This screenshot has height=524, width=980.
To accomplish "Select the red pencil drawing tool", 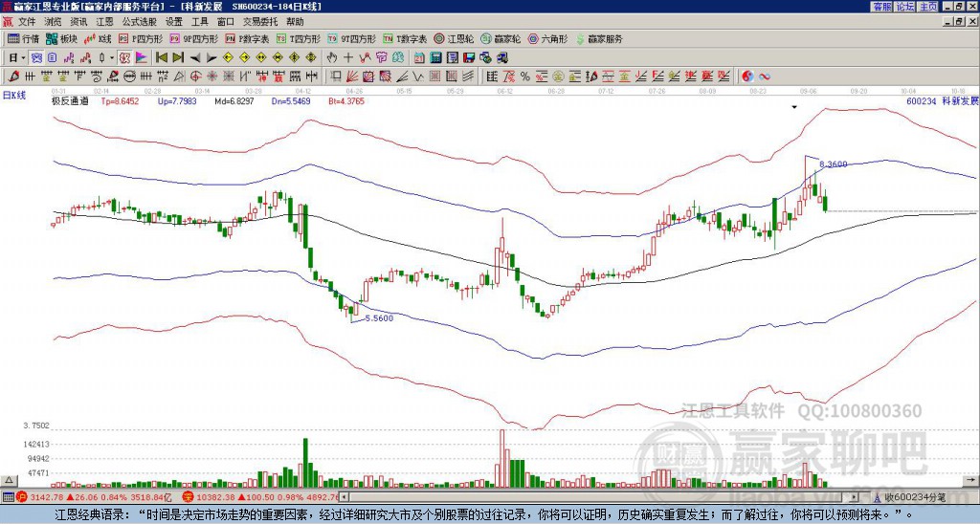I will click(13, 76).
